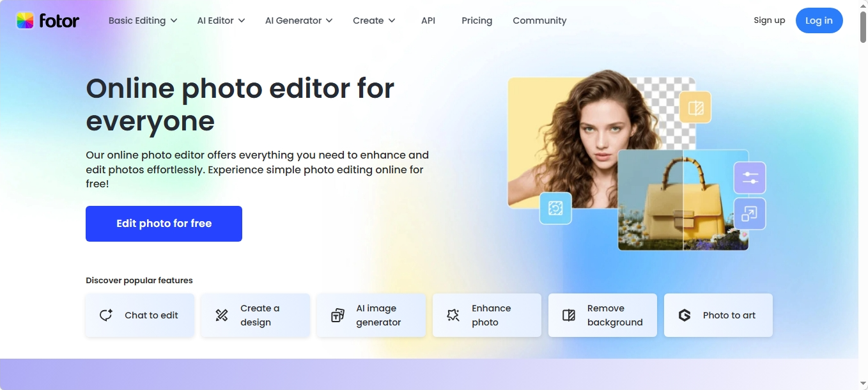Click the Create a design pencil icon
The image size is (868, 390).
pyautogui.click(x=222, y=315)
